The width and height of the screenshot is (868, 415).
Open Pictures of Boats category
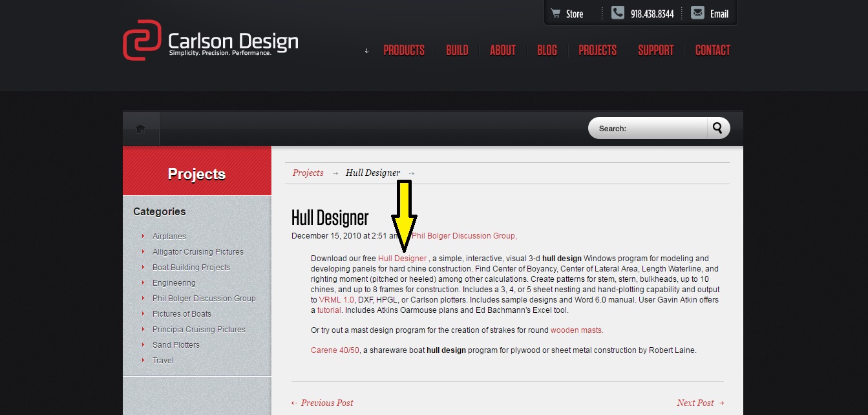[182, 314]
